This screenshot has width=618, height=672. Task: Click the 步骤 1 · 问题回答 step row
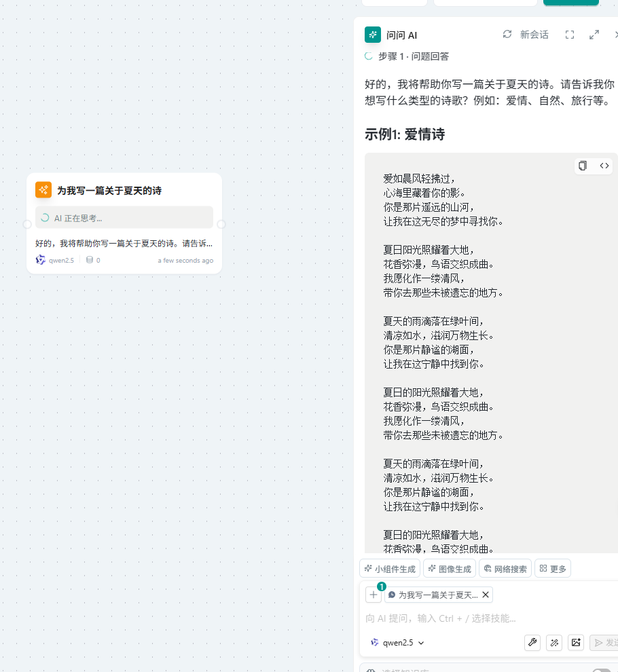(x=407, y=56)
